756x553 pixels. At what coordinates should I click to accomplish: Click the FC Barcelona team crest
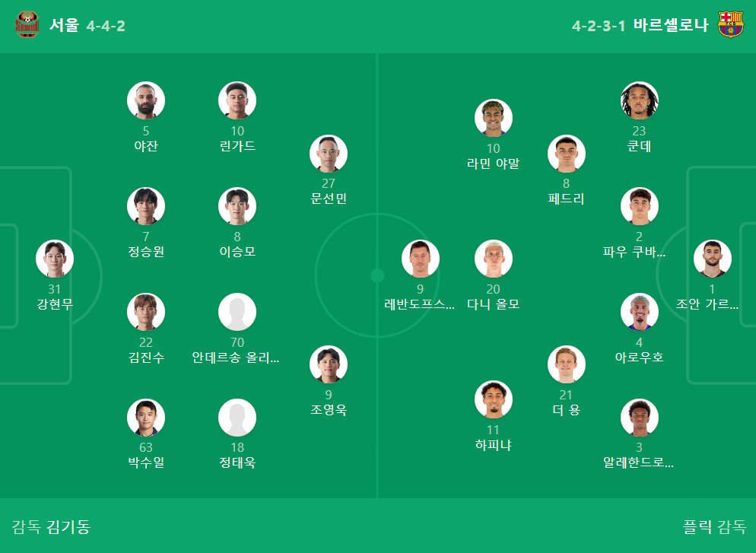pos(730,24)
